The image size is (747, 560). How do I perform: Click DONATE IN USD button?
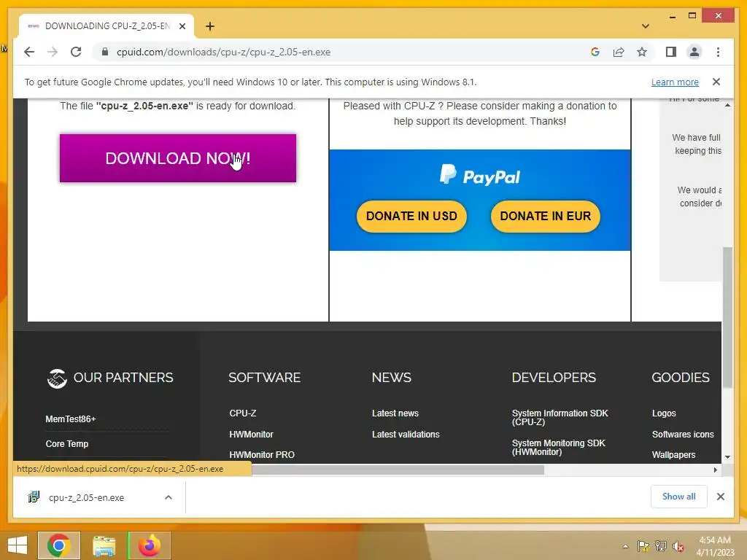(411, 216)
